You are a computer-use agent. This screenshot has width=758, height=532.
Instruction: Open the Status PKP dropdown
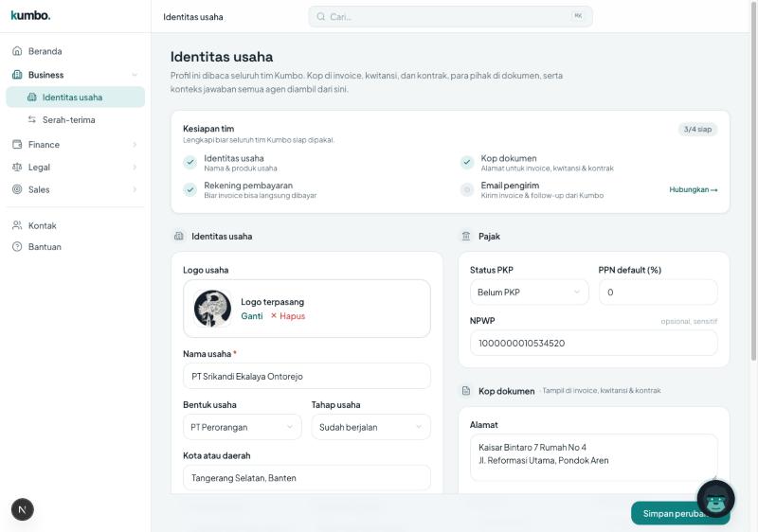click(530, 293)
